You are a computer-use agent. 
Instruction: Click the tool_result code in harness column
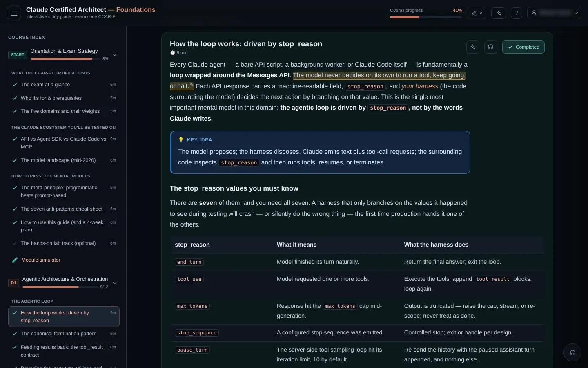pyautogui.click(x=493, y=279)
